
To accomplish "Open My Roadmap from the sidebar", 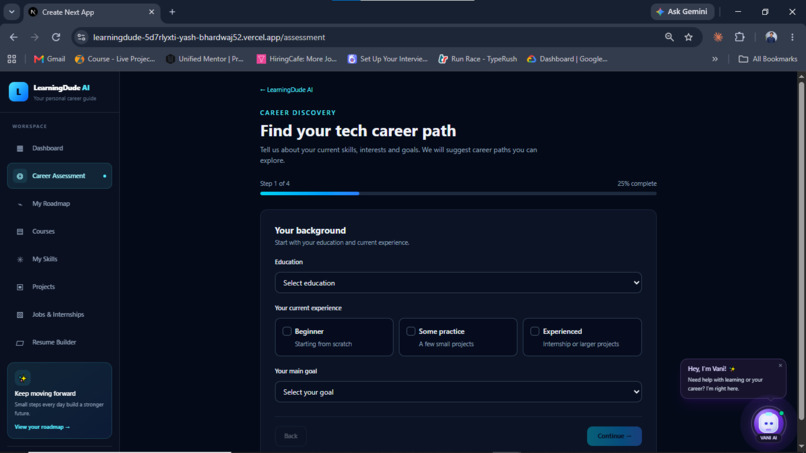I will click(x=59, y=204).
